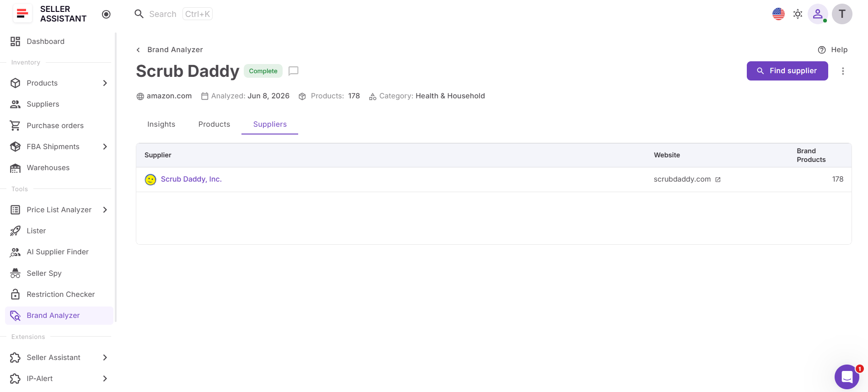This screenshot has width=868, height=392.
Task: Open the purple user status avatar
Action: 818,14
